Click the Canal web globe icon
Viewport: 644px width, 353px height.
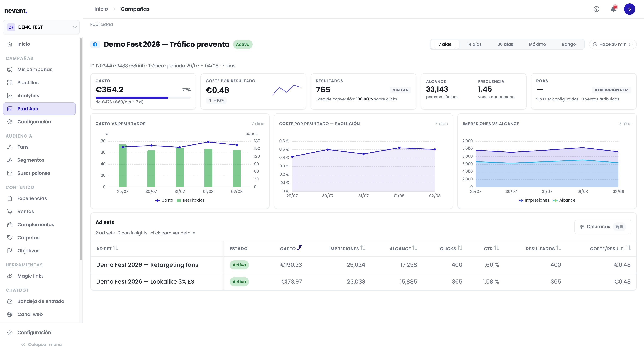(10, 315)
